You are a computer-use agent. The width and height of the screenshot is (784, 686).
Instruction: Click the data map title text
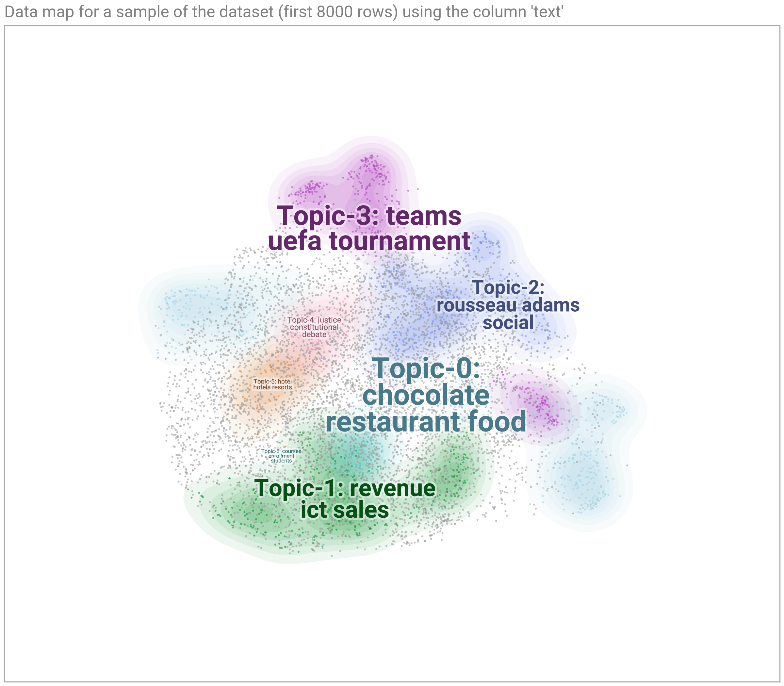pyautogui.click(x=283, y=12)
